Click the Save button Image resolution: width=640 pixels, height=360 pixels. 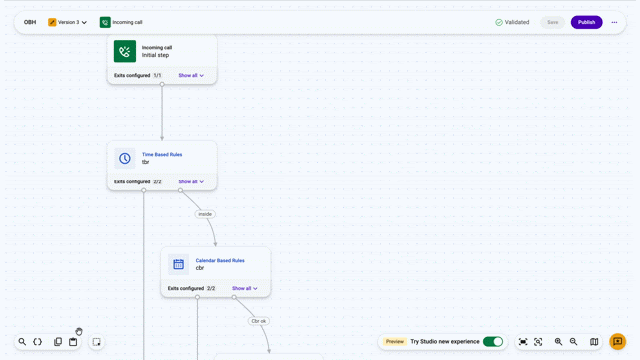[x=553, y=22]
